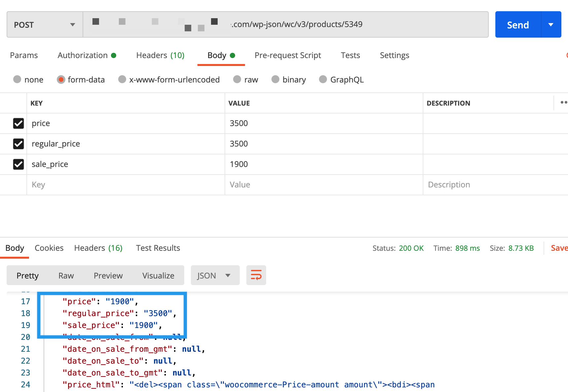Toggle the line wrap icon
568x392 pixels.
[256, 275]
